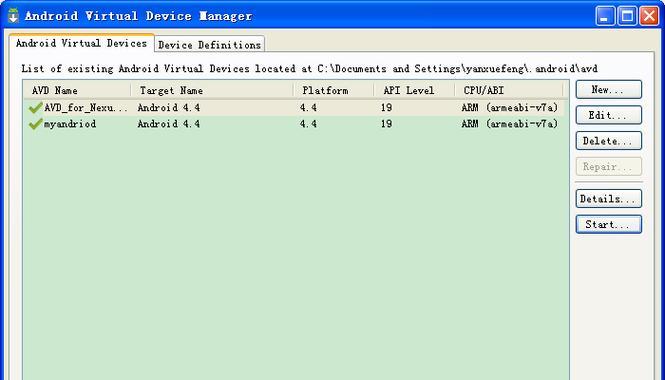Click ARM (armeabi-v7a) in myandriod row
Viewport: 665px width, 380px height.
(510, 124)
